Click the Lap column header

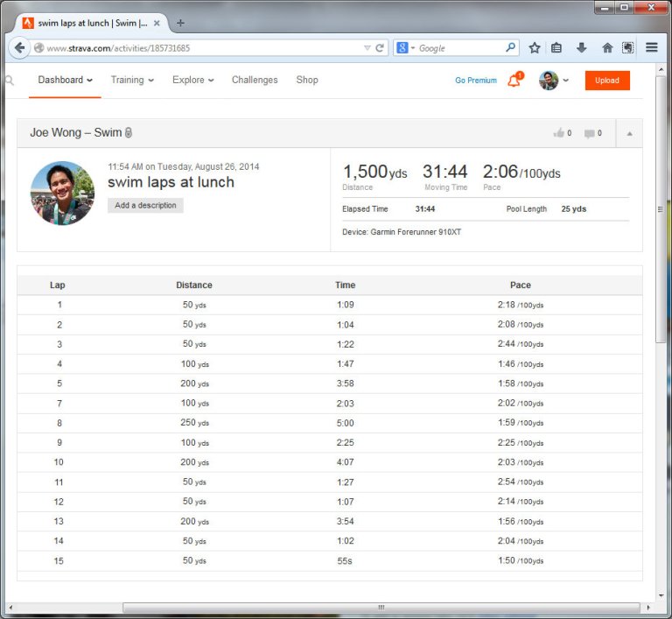[58, 285]
